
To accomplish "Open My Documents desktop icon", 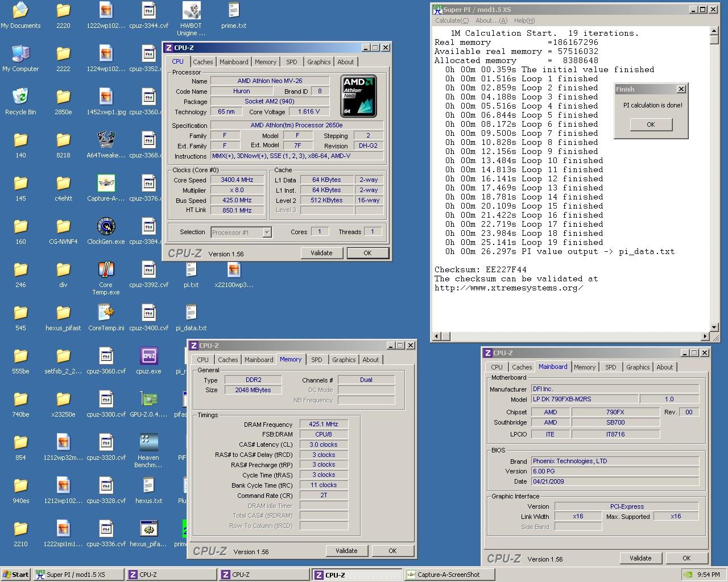I will pyautogui.click(x=20, y=15).
